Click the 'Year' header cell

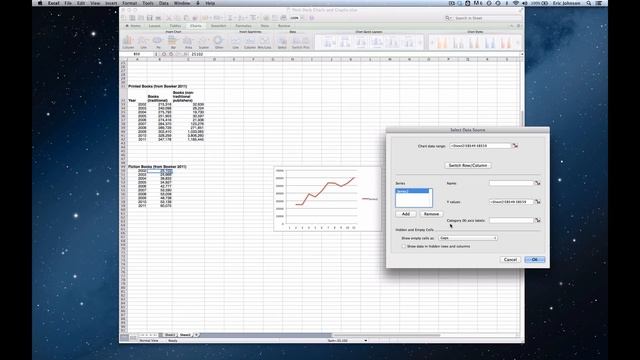click(x=132, y=100)
